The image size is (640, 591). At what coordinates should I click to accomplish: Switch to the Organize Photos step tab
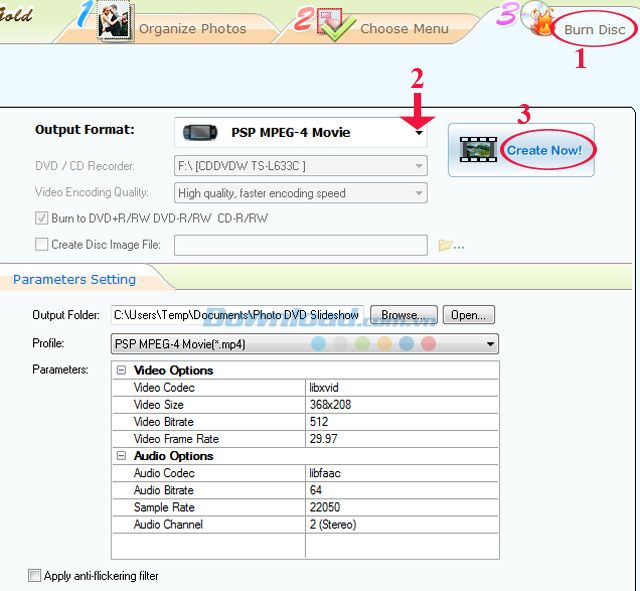pyautogui.click(x=191, y=28)
